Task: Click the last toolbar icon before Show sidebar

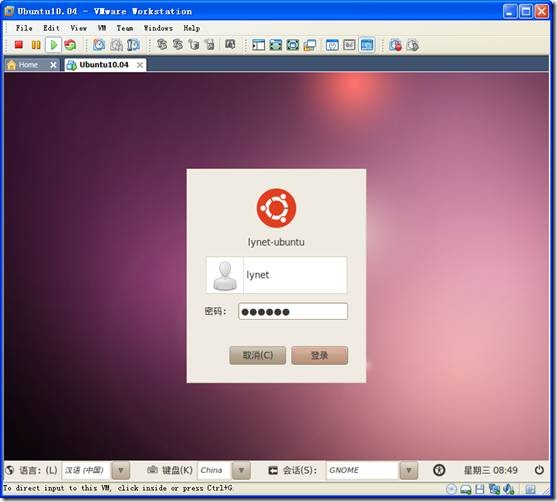Action: tap(230, 44)
